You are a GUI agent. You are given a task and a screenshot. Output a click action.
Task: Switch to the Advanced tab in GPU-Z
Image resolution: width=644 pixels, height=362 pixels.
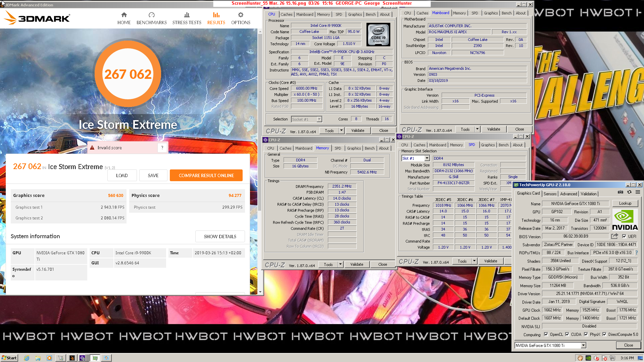(x=568, y=194)
